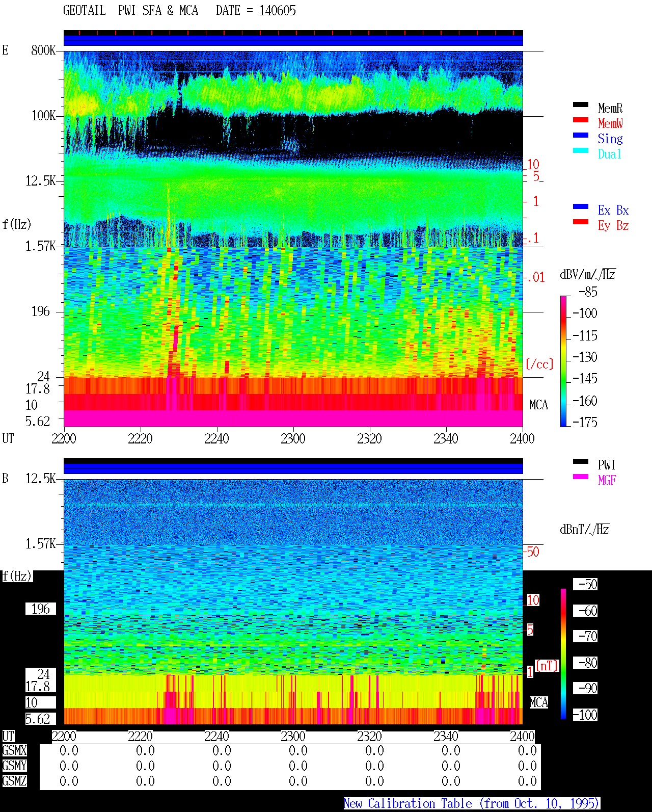The height and width of the screenshot is (812, 652).
Task: Select the PWI legend label
Action: (607, 465)
